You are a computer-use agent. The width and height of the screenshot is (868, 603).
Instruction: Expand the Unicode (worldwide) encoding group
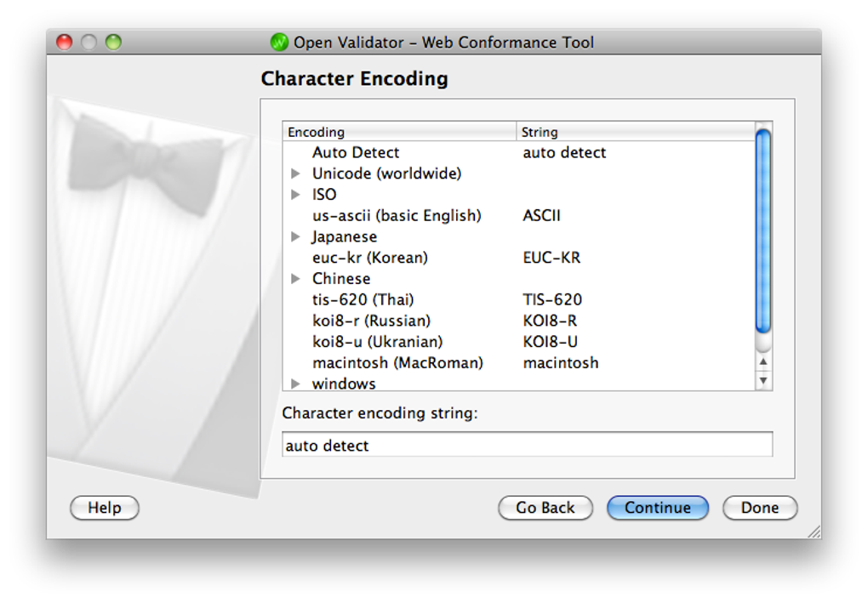(295, 174)
